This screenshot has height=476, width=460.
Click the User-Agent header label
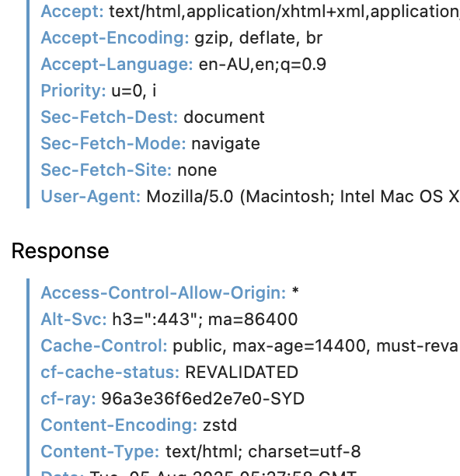point(91,197)
